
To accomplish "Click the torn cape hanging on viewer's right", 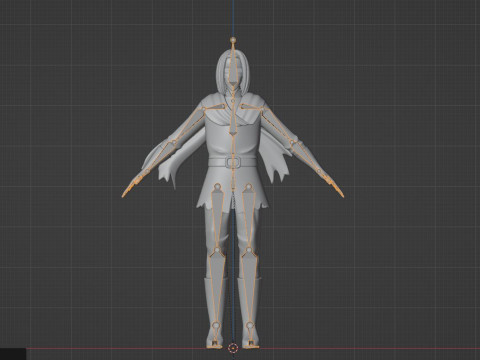I will point(274,157).
